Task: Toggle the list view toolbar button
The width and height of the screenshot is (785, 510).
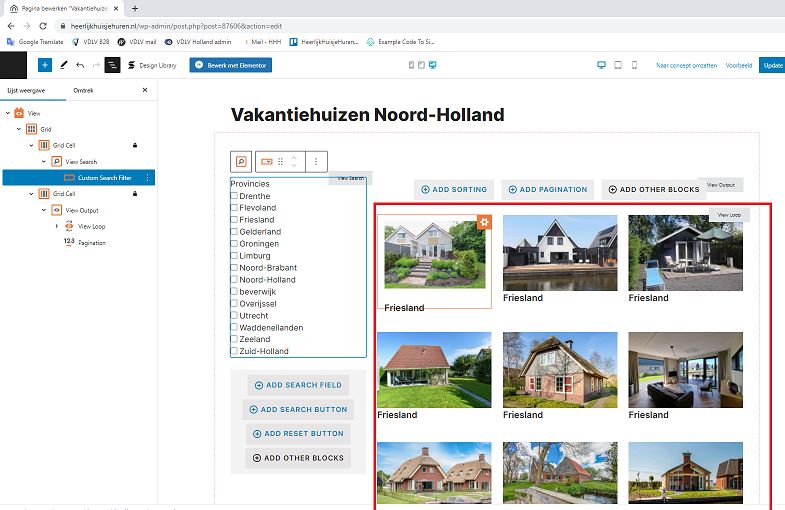Action: tap(112, 65)
